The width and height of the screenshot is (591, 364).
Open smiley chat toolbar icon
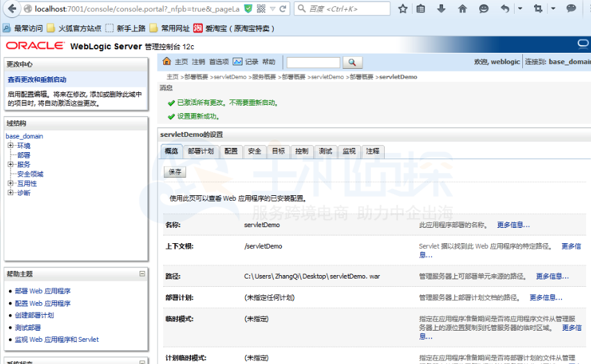pos(483,8)
